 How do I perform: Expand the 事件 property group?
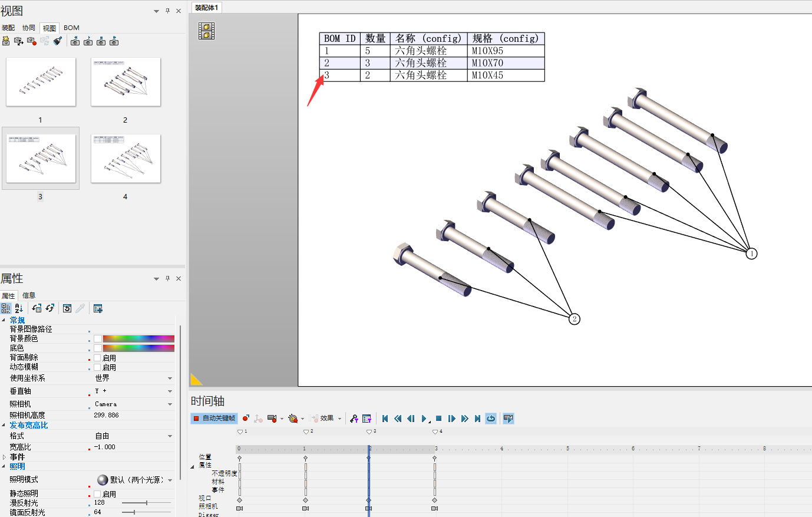tap(4, 457)
